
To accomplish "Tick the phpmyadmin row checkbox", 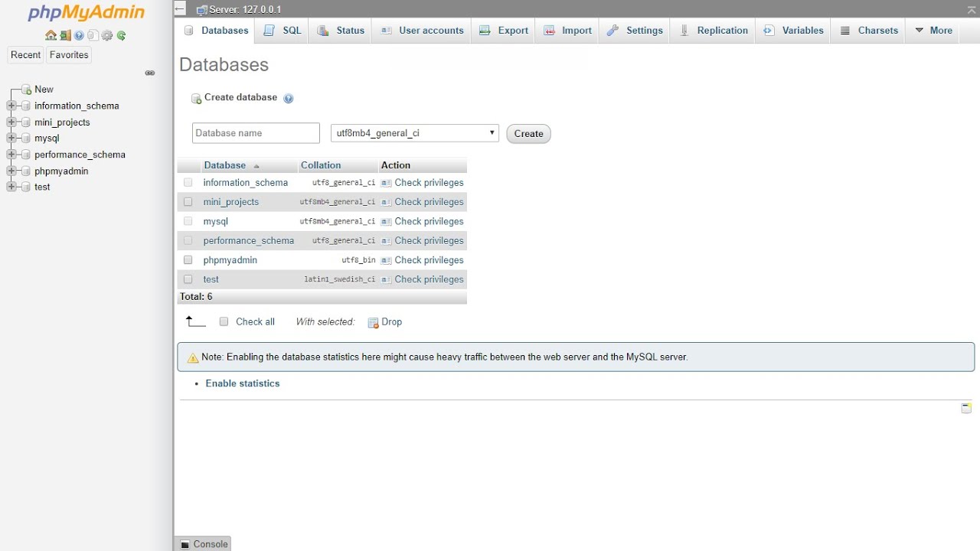I will (188, 260).
